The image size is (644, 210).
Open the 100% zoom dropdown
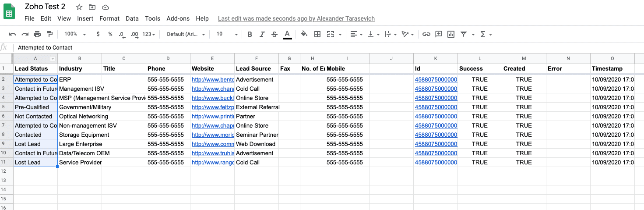click(x=75, y=34)
